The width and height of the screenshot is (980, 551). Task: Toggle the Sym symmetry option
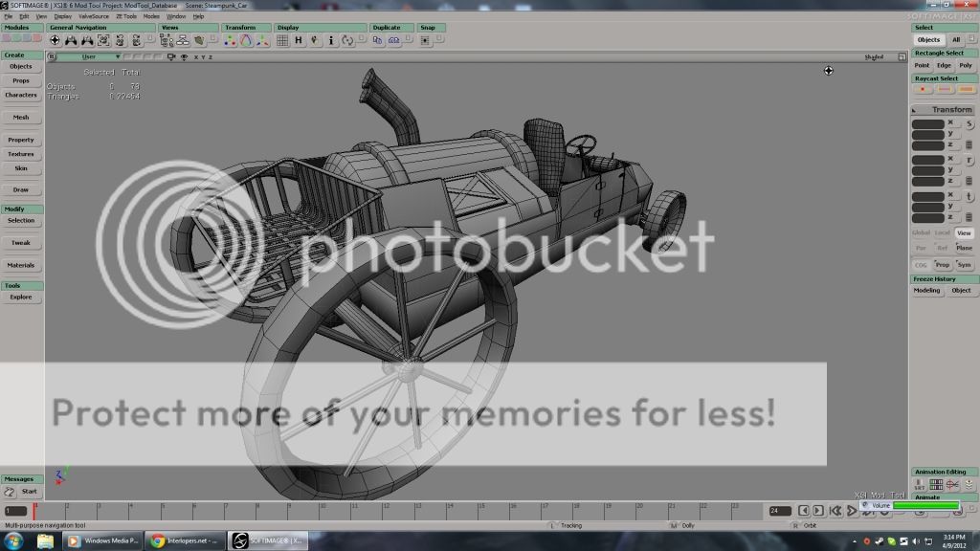(x=964, y=264)
